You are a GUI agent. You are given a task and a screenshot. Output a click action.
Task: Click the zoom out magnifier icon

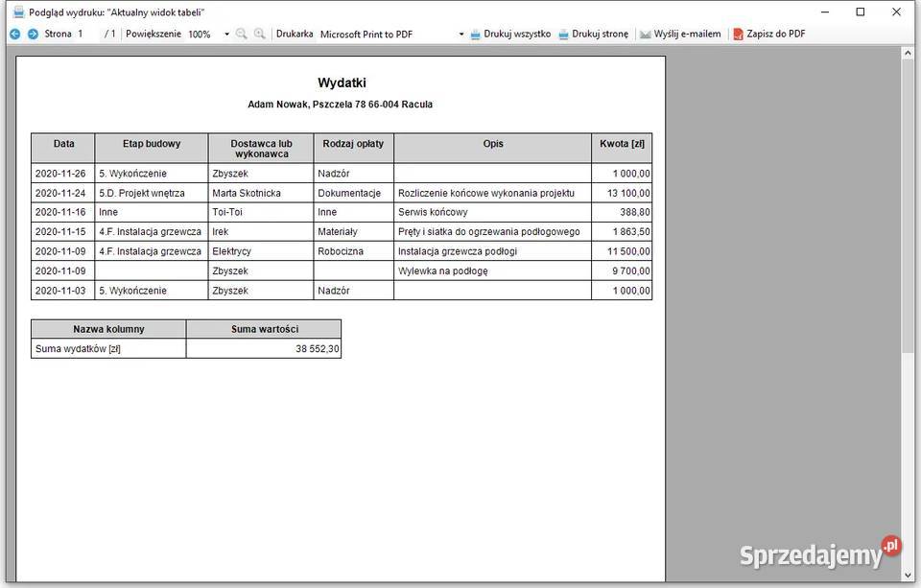coord(242,34)
